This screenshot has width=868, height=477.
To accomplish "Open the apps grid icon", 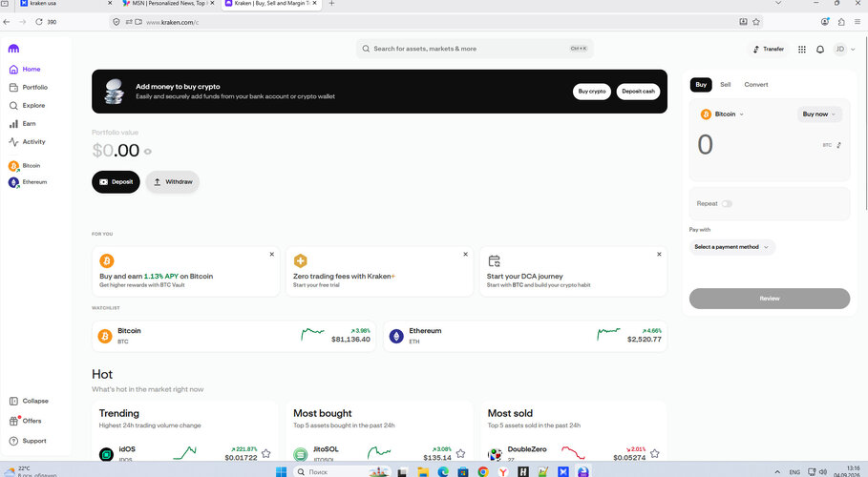I will 801,50.
